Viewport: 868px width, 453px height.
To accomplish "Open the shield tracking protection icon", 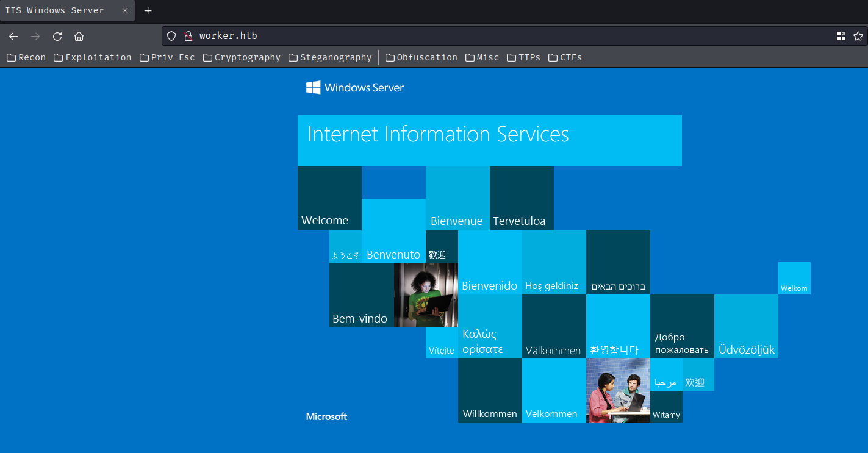I will 171,36.
